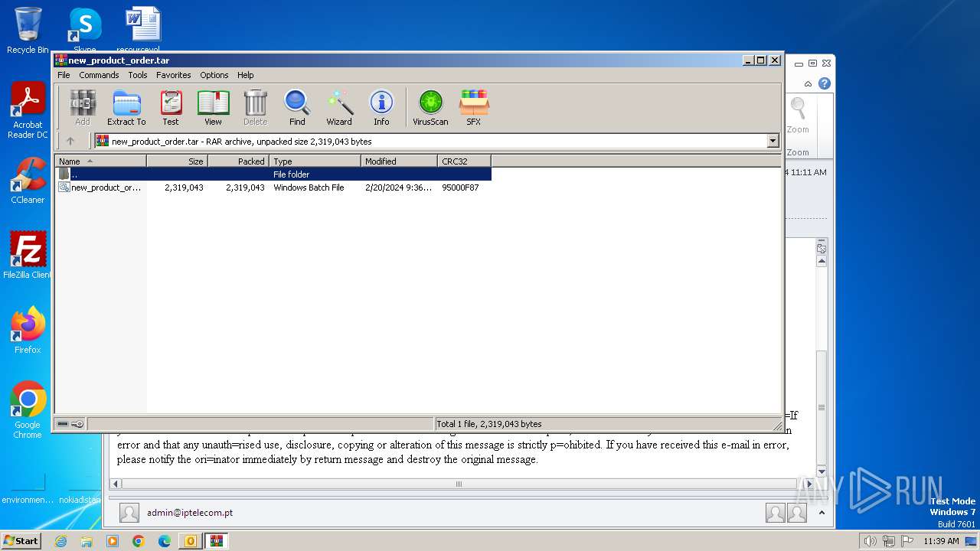Click the Outlook help question mark icon

825,83
